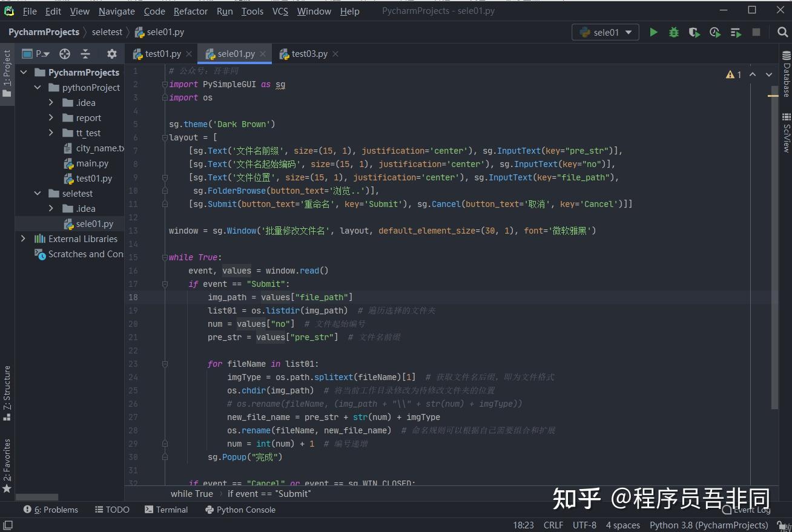Open the Event Log
792x532 pixels.
tap(750, 510)
